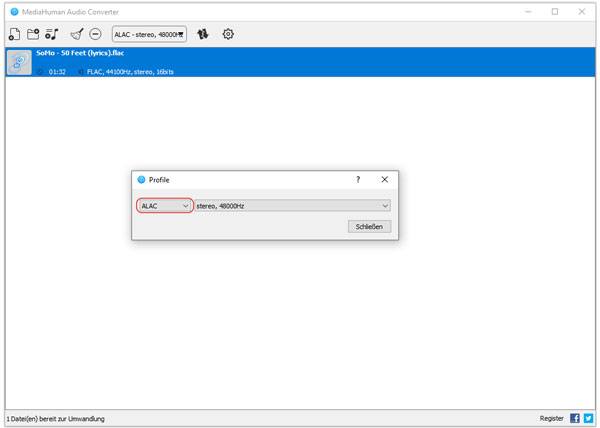
Task: Maximize the MediaHuman Audio Converter window
Action: tap(555, 12)
